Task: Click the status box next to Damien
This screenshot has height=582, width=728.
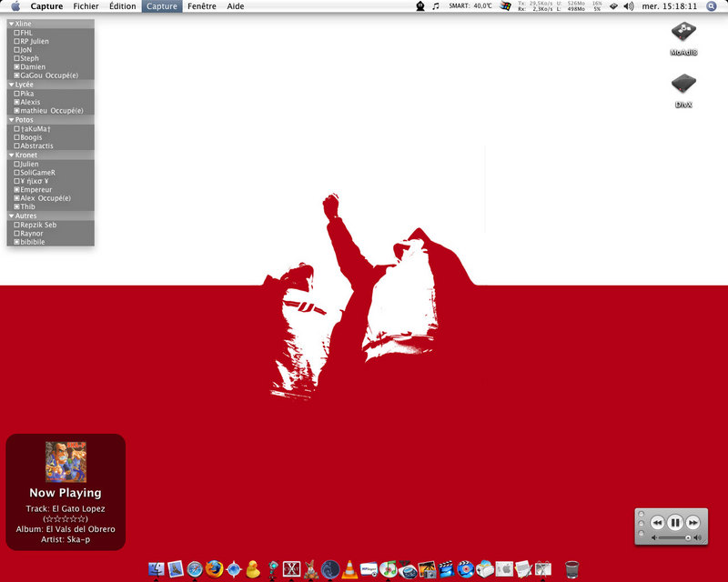Action: pyautogui.click(x=16, y=67)
